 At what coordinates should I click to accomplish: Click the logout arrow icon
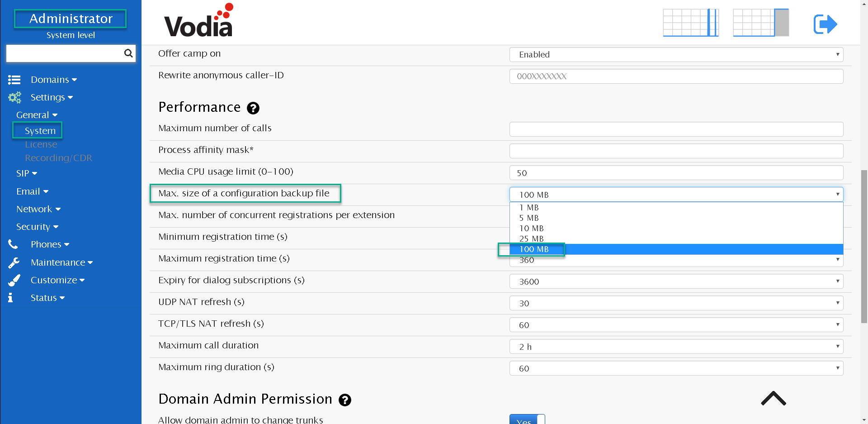point(826,24)
